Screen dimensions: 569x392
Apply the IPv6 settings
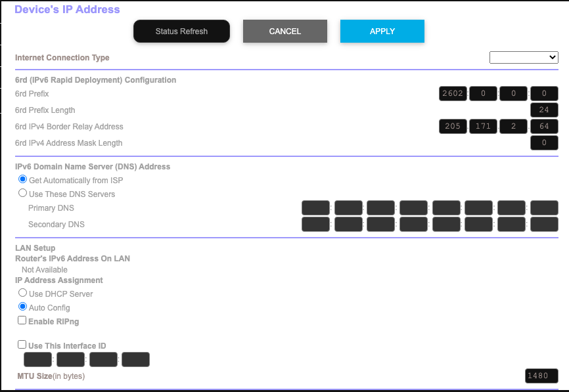(x=382, y=31)
